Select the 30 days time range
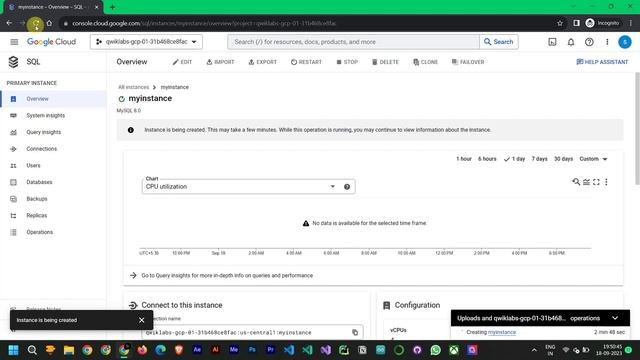 (x=563, y=159)
